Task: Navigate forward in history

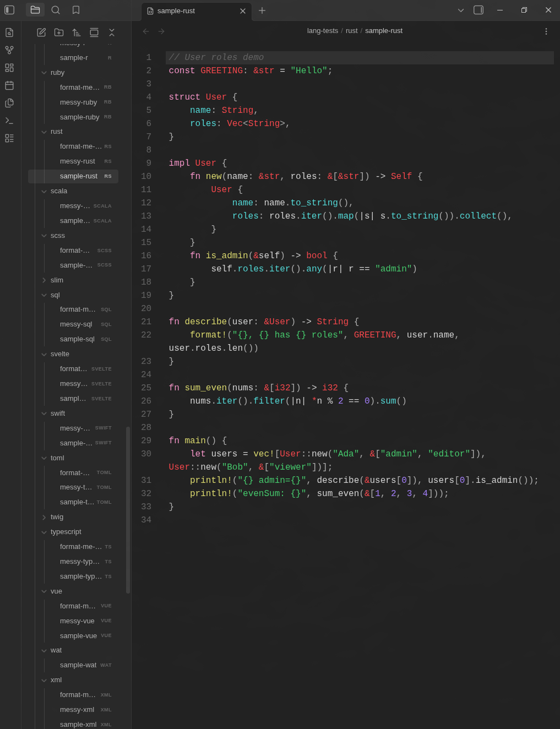Action: [161, 31]
